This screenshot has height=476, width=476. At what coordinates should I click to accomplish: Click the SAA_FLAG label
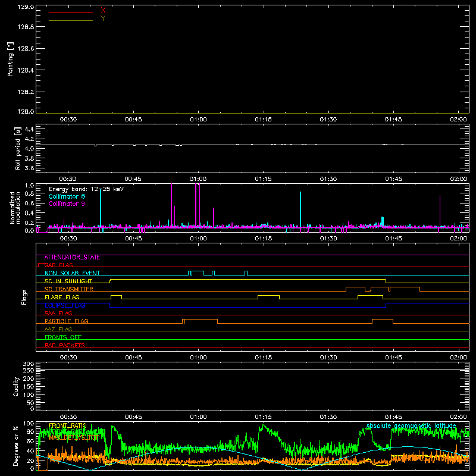click(x=58, y=314)
